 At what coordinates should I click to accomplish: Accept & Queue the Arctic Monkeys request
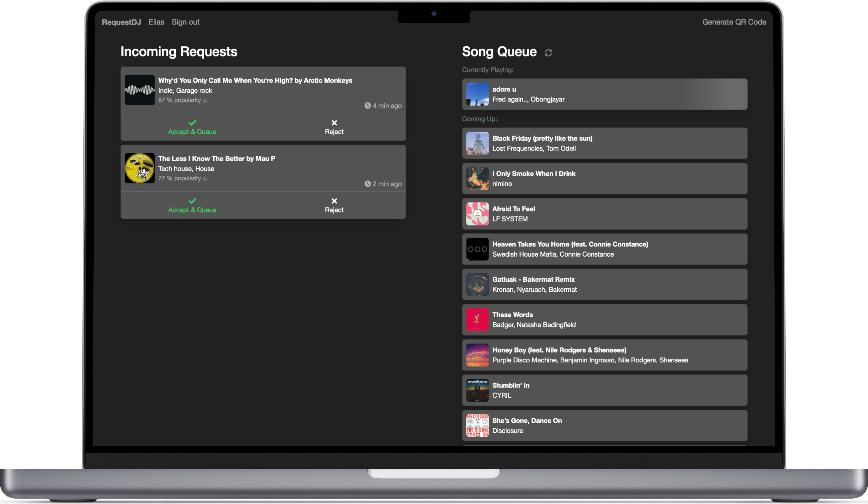click(192, 127)
